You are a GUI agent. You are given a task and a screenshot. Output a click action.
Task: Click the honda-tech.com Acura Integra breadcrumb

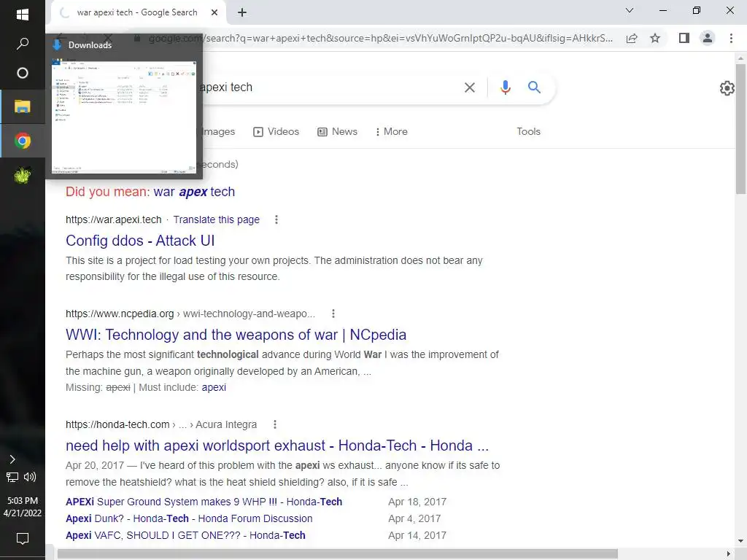161,424
